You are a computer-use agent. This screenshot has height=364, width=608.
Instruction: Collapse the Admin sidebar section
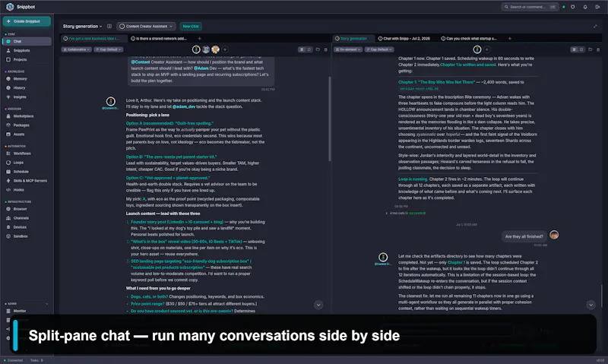coord(47,303)
